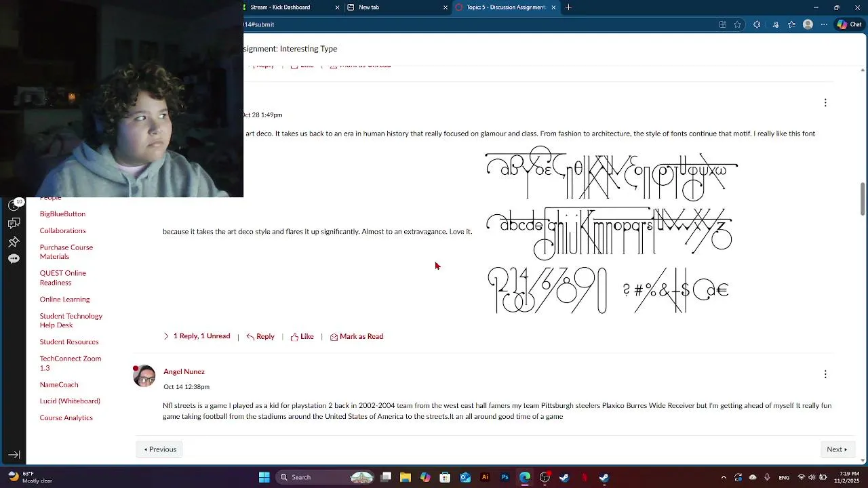Image resolution: width=868 pixels, height=488 pixels.
Task: Open TechConnect Zoom 1.3 link
Action: [71, 363]
